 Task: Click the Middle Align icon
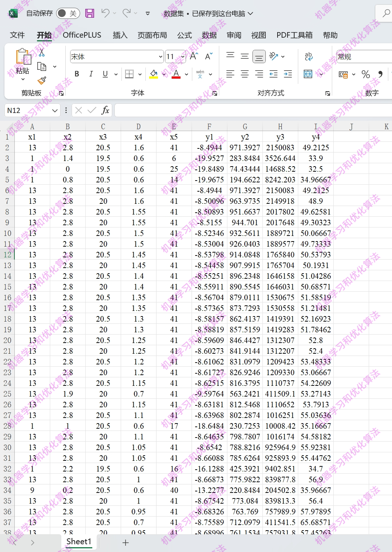tap(245, 56)
